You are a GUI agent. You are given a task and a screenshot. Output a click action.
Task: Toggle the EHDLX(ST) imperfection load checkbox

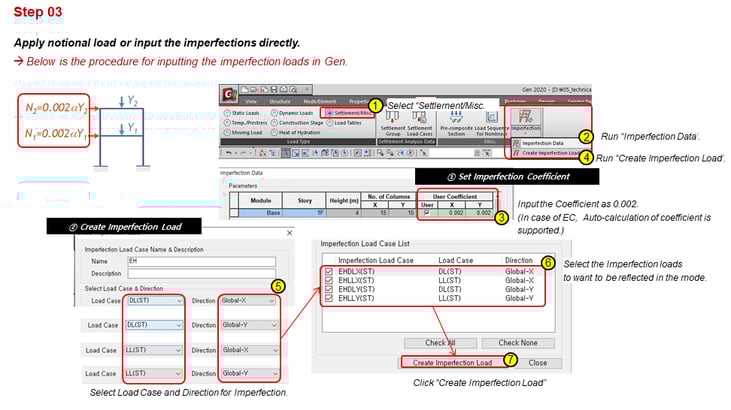(x=329, y=271)
